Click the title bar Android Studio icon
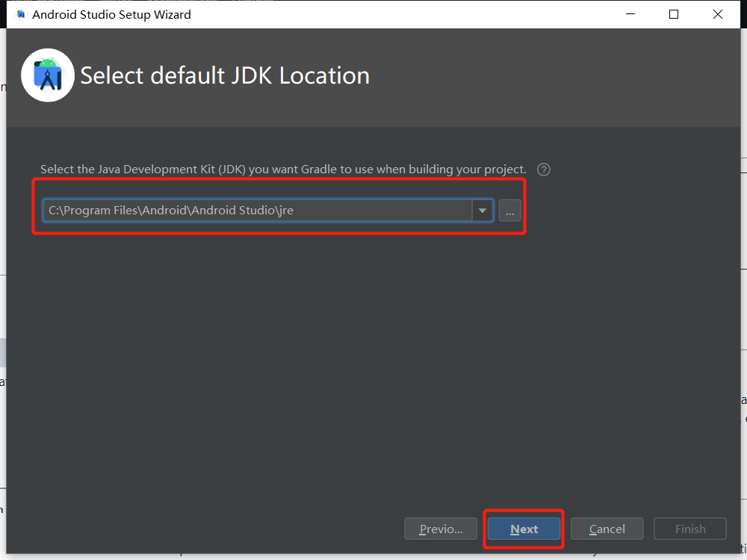The width and height of the screenshot is (747, 560). pyautogui.click(x=20, y=15)
